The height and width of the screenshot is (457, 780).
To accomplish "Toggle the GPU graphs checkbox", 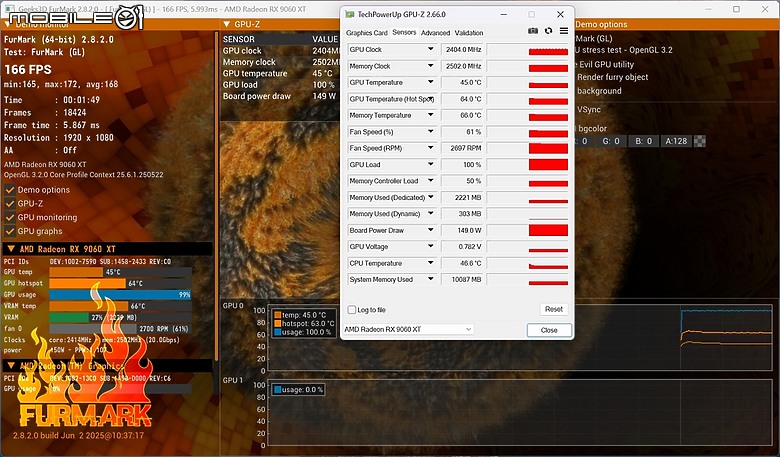I will tap(9, 231).
